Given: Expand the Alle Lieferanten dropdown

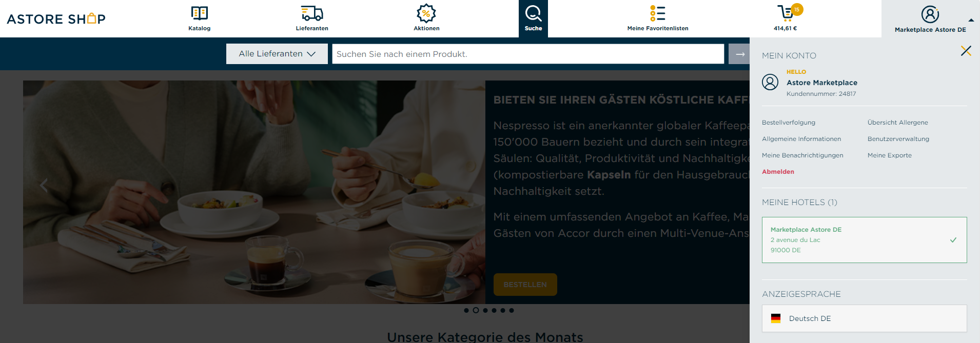Looking at the screenshot, I should (x=277, y=54).
